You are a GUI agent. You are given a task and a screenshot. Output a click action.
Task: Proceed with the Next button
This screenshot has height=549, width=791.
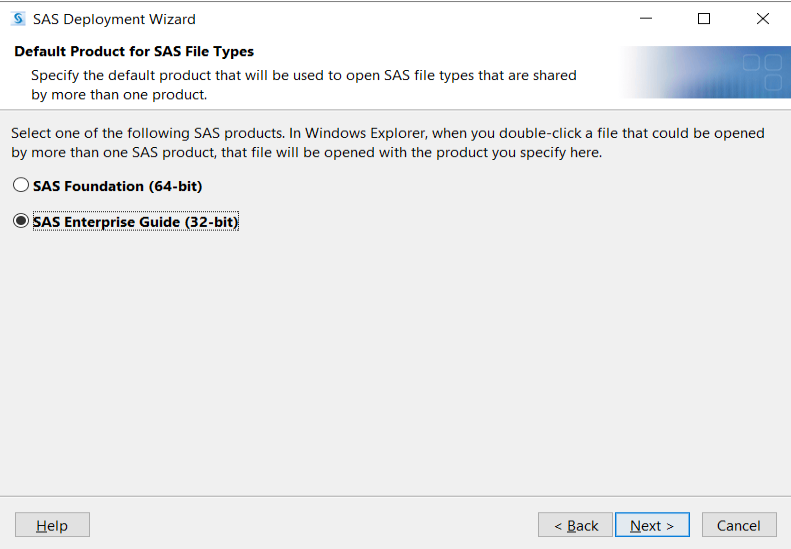tap(652, 525)
